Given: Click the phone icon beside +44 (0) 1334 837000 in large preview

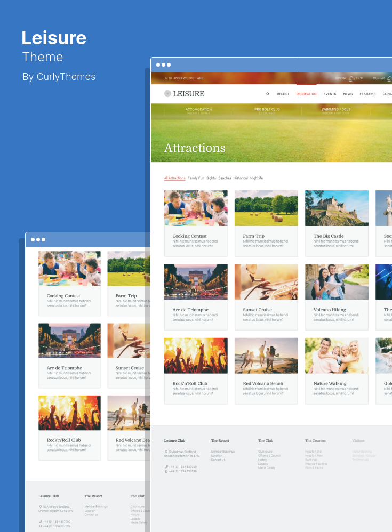Looking at the screenshot, I should (x=166, y=467).
